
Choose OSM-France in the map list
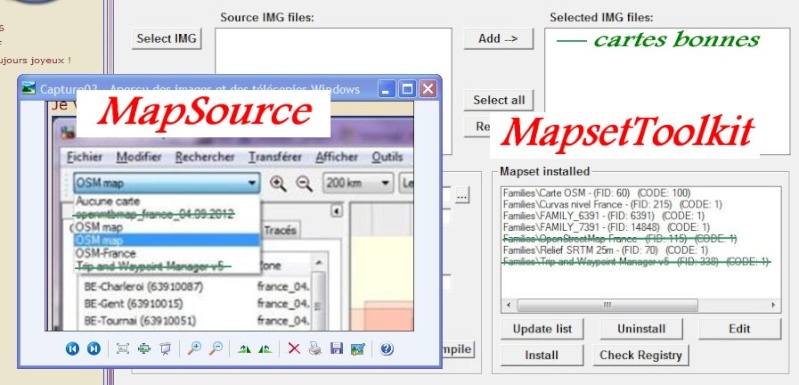[x=167, y=253]
